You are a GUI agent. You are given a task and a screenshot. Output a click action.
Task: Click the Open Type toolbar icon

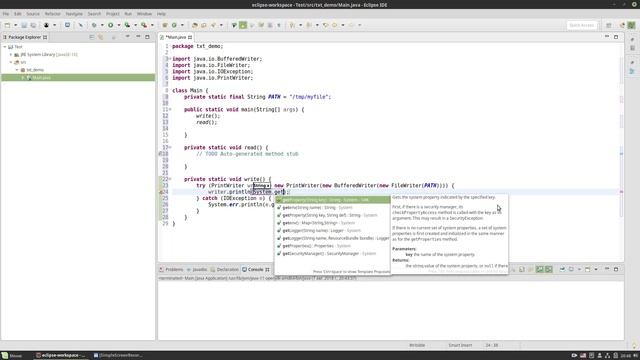195,25
